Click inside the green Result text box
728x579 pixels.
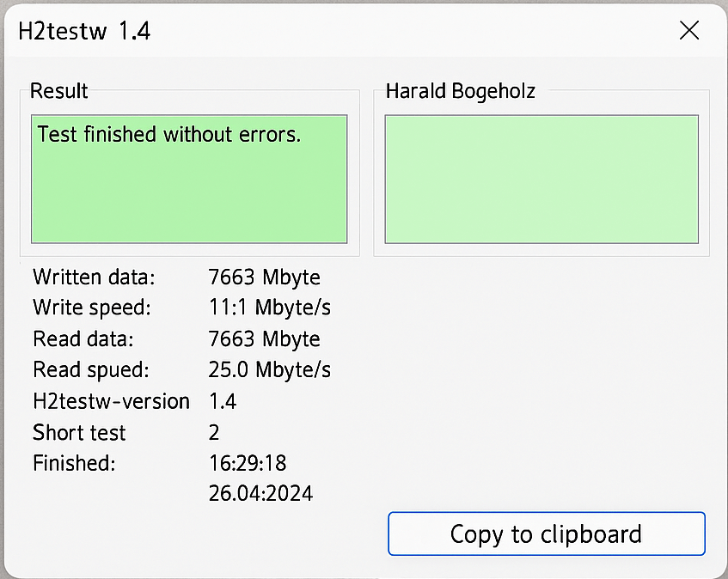point(189,198)
